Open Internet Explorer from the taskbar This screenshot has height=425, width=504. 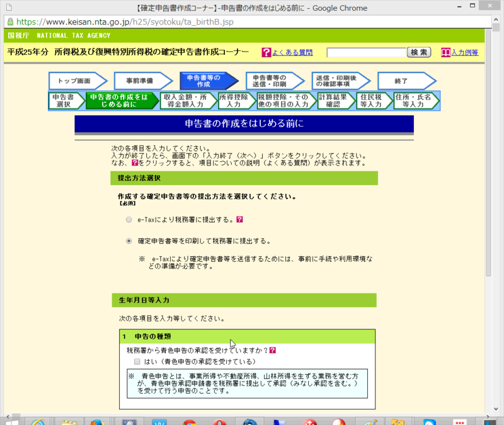click(38, 421)
